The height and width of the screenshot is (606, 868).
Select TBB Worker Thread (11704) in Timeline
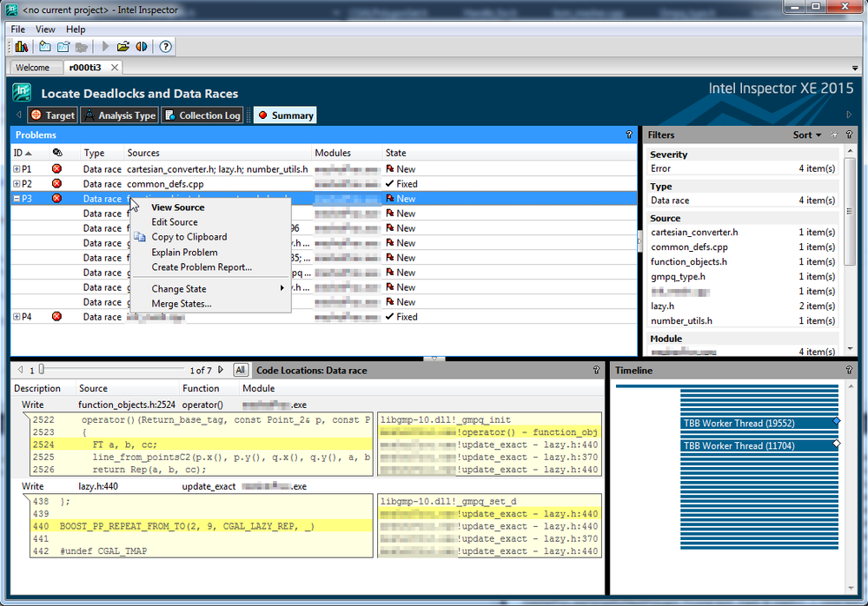pyautogui.click(x=759, y=445)
